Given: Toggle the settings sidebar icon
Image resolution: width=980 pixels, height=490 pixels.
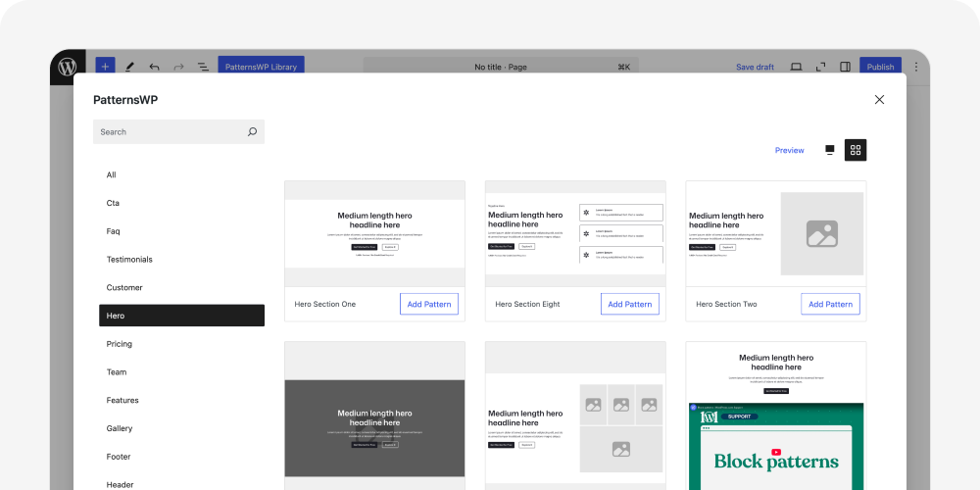Looking at the screenshot, I should (845, 67).
